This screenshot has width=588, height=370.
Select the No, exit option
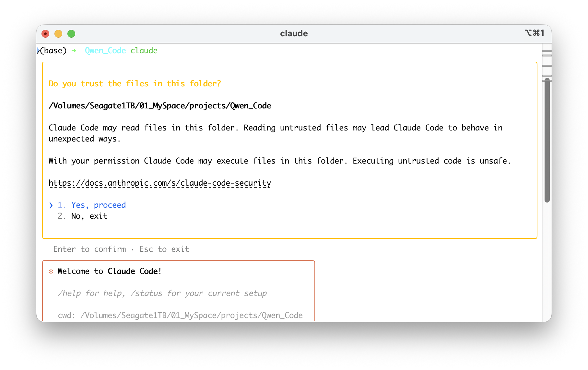pos(89,216)
